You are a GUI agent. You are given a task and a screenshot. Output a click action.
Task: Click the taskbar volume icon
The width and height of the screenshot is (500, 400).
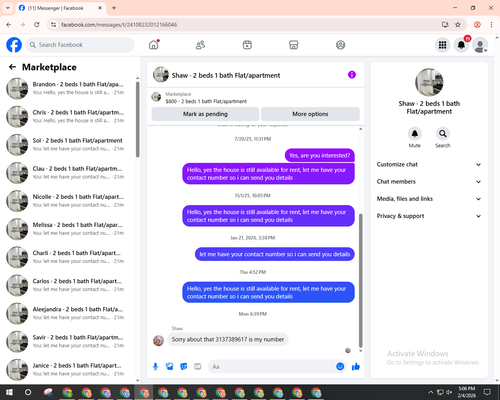449,392
